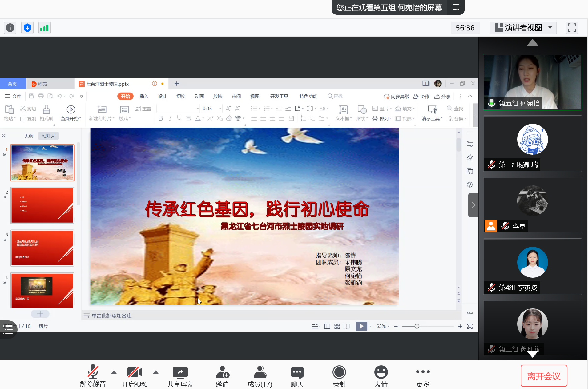Open 形状 shapes dropdown
This screenshot has height=389, width=588.
362,113
